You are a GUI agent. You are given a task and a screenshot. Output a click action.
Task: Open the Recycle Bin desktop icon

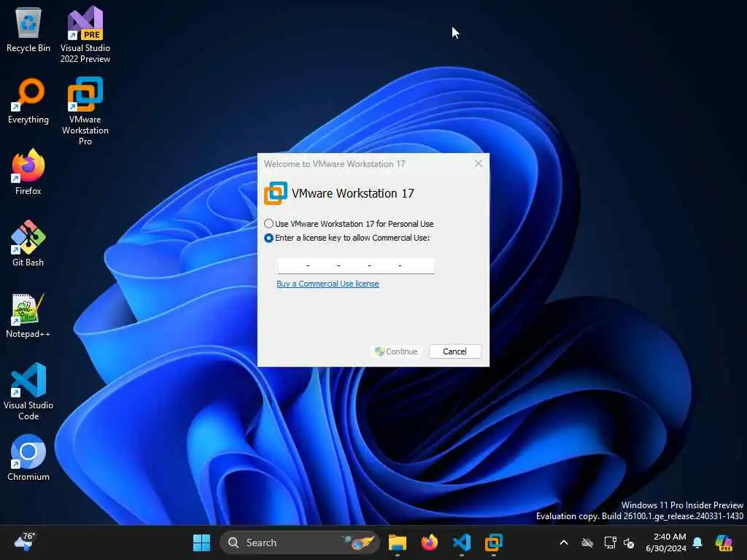pos(28,29)
